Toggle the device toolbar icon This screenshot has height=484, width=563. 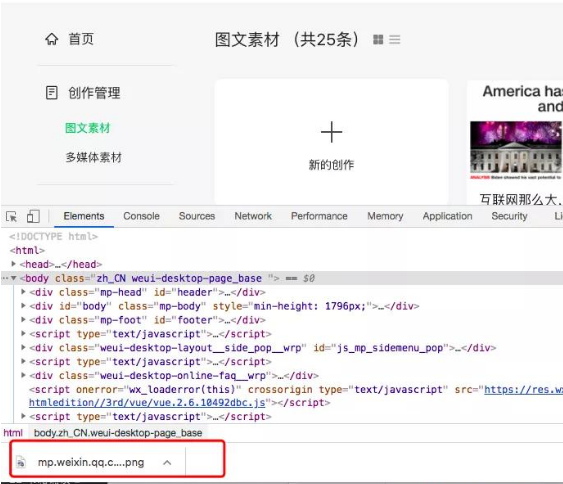(x=33, y=217)
